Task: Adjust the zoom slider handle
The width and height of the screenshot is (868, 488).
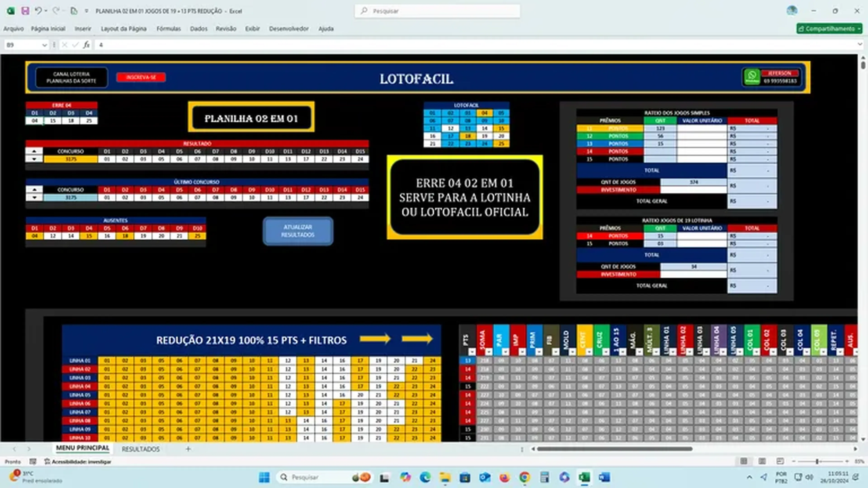Action: tap(817, 461)
